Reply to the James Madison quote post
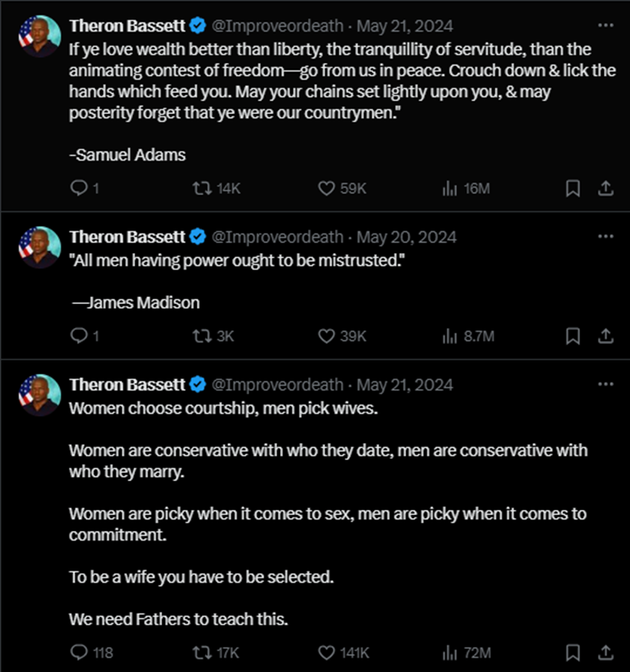Viewport: 630px width, 672px height. [80, 336]
